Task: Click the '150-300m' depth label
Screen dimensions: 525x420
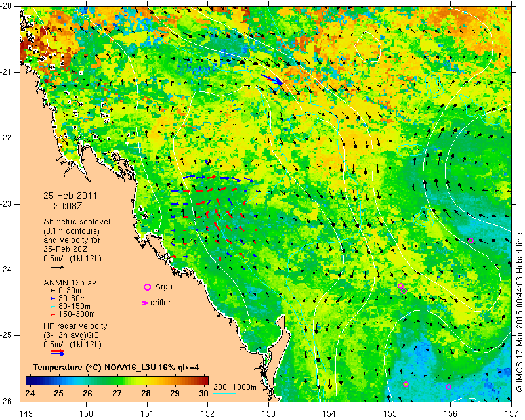Action: 77,314
